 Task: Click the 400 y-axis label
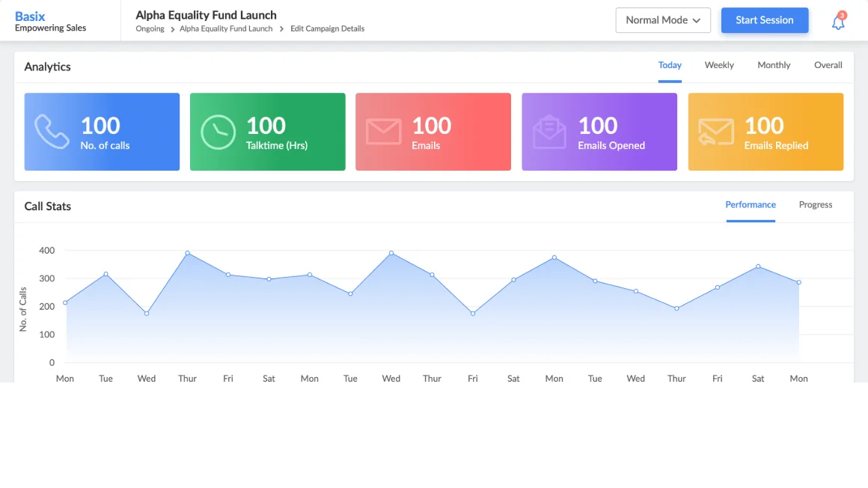click(47, 251)
